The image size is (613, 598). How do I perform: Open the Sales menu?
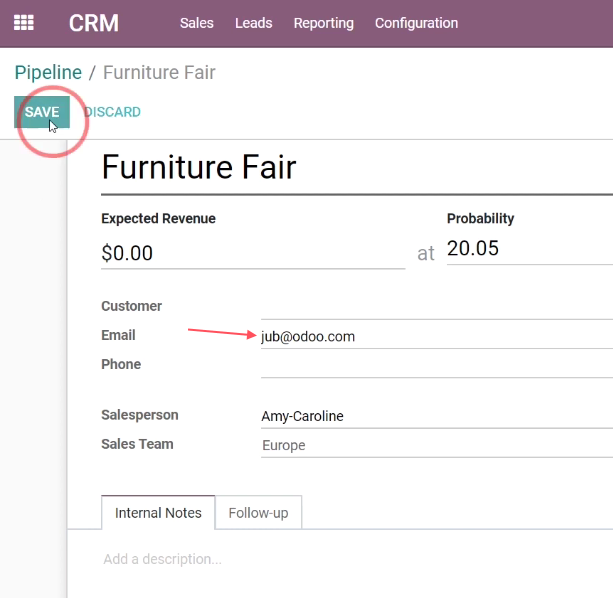[x=197, y=23]
